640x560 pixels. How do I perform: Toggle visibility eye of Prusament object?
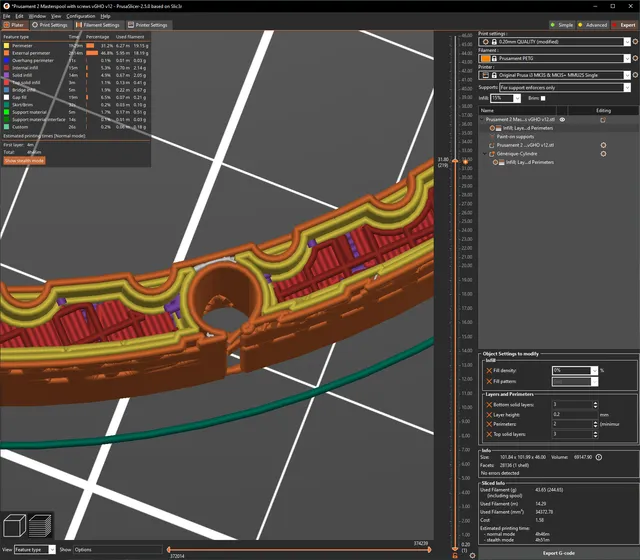[562, 120]
